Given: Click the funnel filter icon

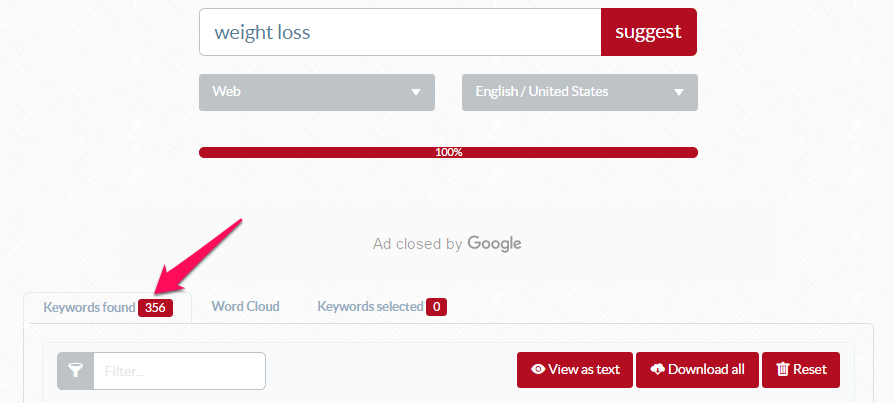Looking at the screenshot, I should (76, 371).
